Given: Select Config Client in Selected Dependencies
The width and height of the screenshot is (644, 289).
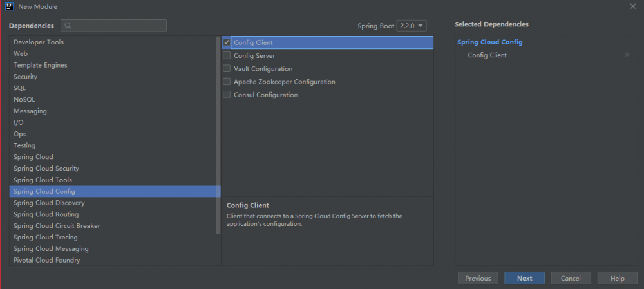Looking at the screenshot, I should (487, 55).
